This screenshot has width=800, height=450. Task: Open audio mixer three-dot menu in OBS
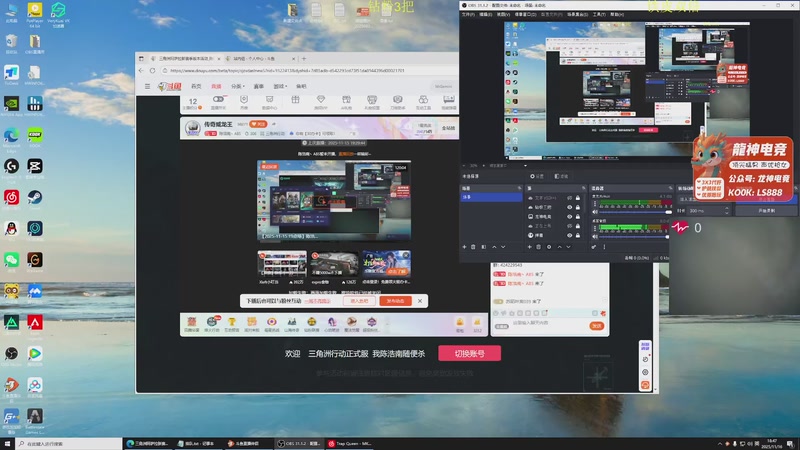pos(604,247)
